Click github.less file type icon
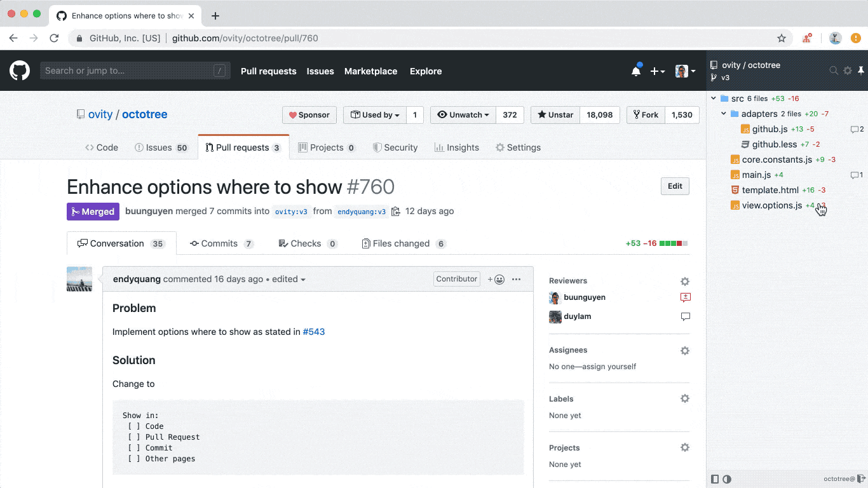This screenshot has height=488, width=868. point(745,144)
